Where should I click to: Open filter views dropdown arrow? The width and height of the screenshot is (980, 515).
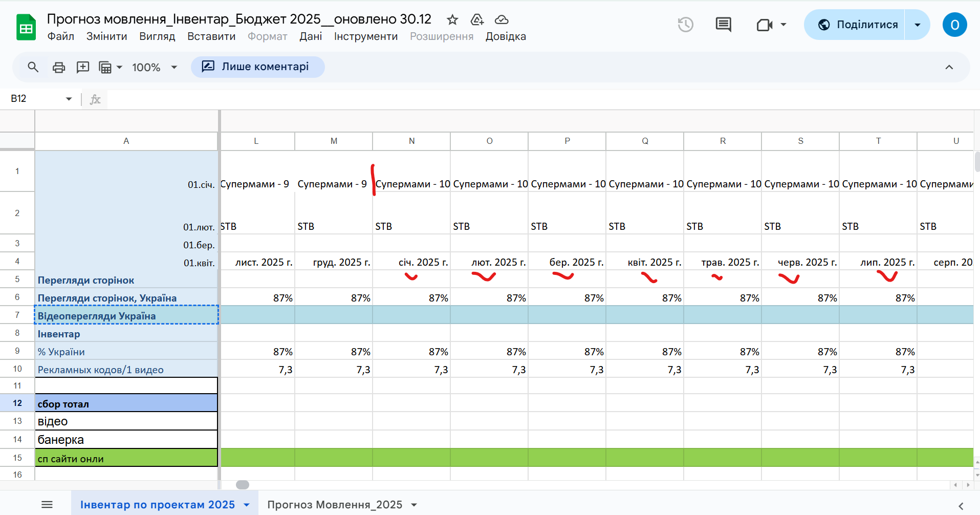click(x=120, y=67)
